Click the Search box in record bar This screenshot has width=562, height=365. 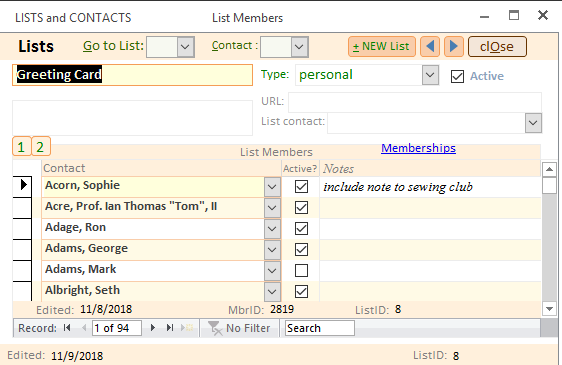tap(320, 328)
